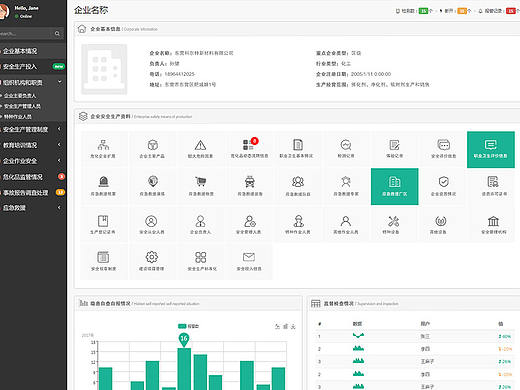This screenshot has height=390, width=520.
Task: Expand the 教育培训情况 sidebar section
Action: pos(33,145)
